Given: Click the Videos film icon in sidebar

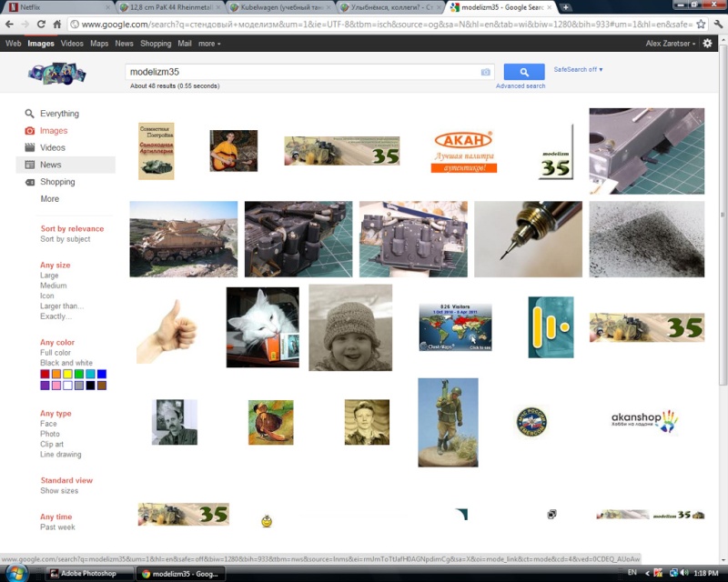Looking at the screenshot, I should tap(29, 147).
